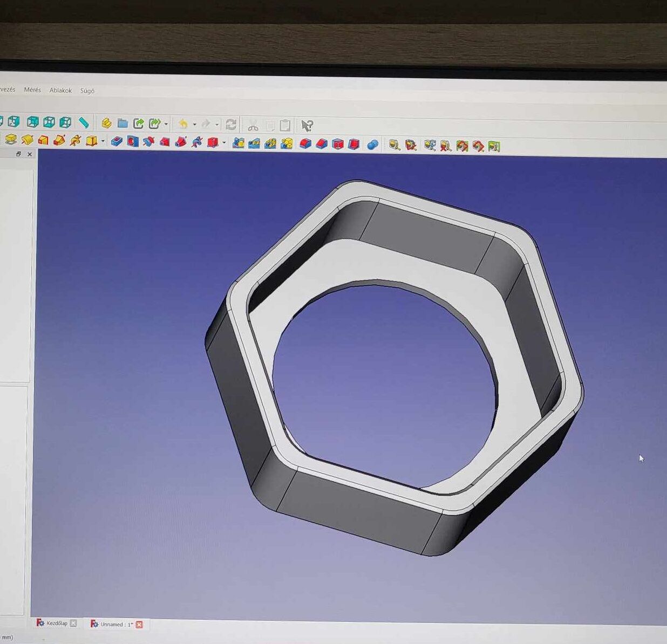Select the Thickness tool

(354, 144)
